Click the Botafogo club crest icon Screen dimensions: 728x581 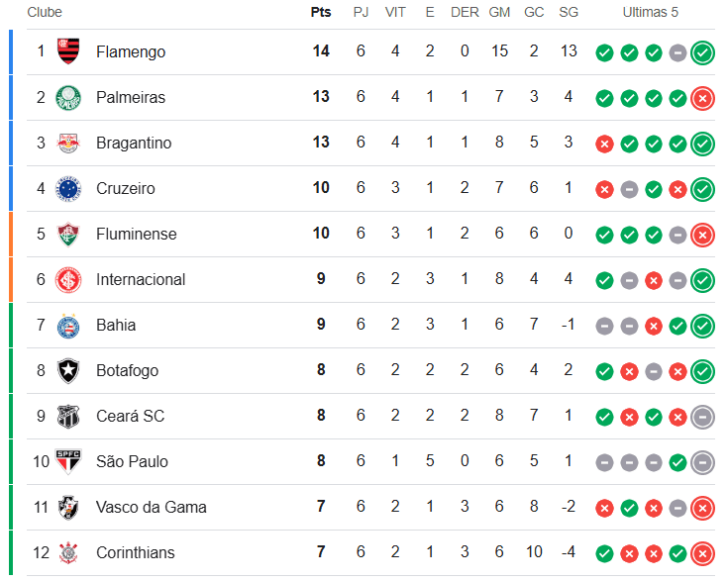(67, 370)
